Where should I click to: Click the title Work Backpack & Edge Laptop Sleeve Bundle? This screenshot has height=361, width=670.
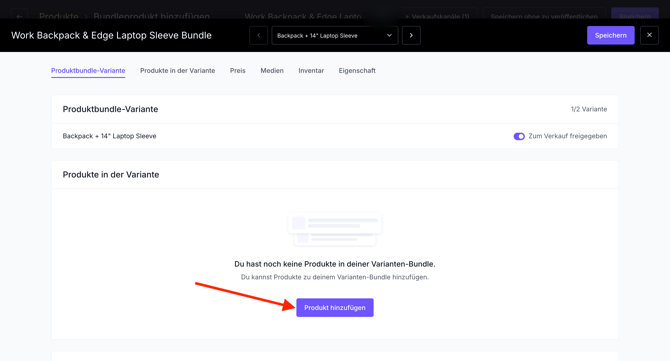pos(111,35)
